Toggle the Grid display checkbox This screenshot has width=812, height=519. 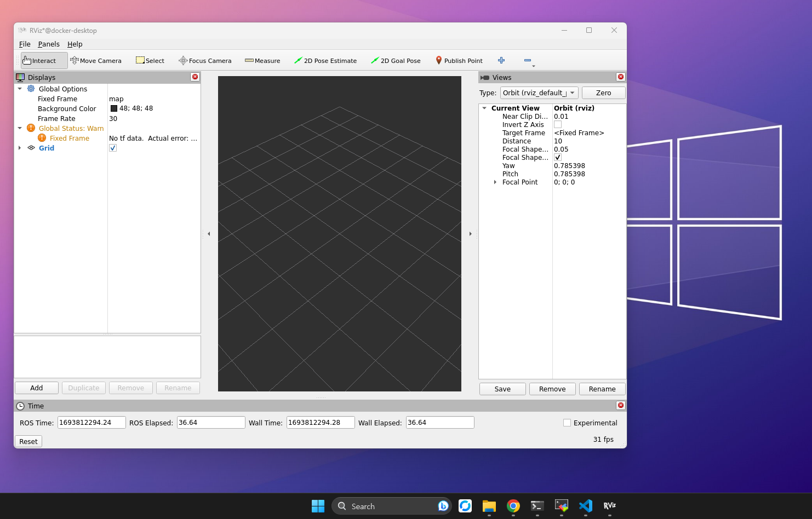[x=112, y=147]
